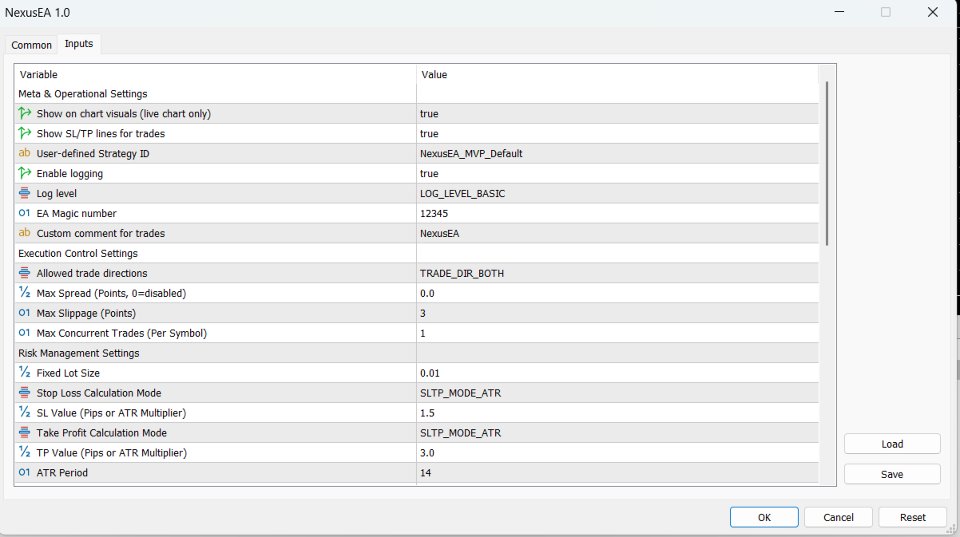Click the enum icon beside Log level
The height and width of the screenshot is (537, 960).
click(24, 193)
